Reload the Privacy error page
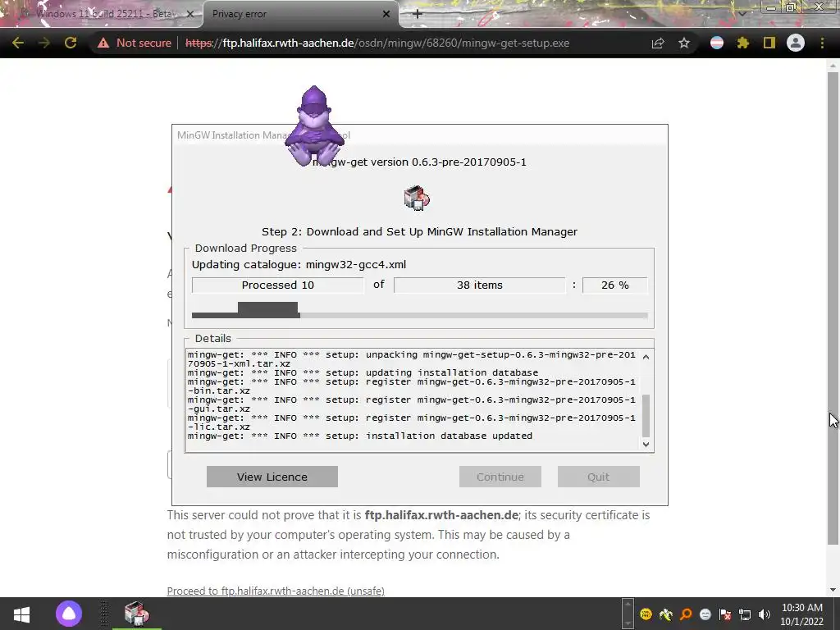The image size is (840, 630). click(71, 43)
